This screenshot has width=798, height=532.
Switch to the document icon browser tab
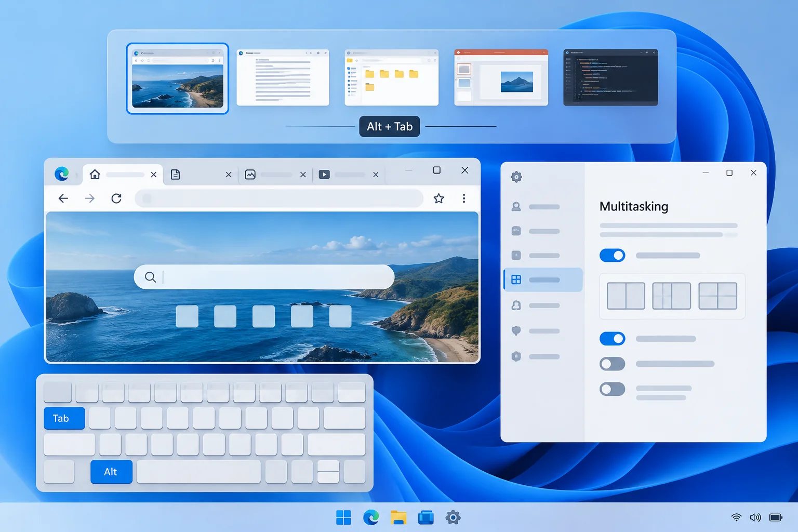point(201,175)
